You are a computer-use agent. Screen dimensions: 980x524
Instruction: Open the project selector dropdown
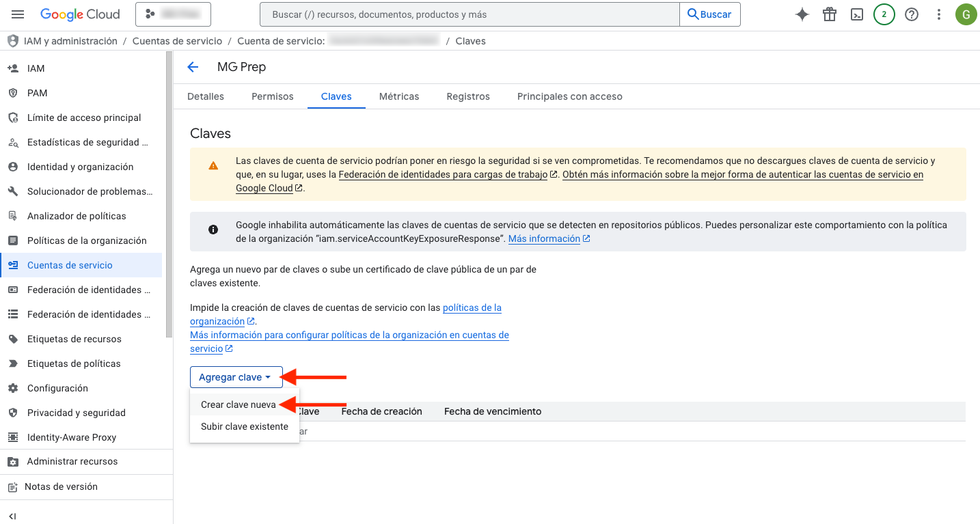tap(173, 14)
